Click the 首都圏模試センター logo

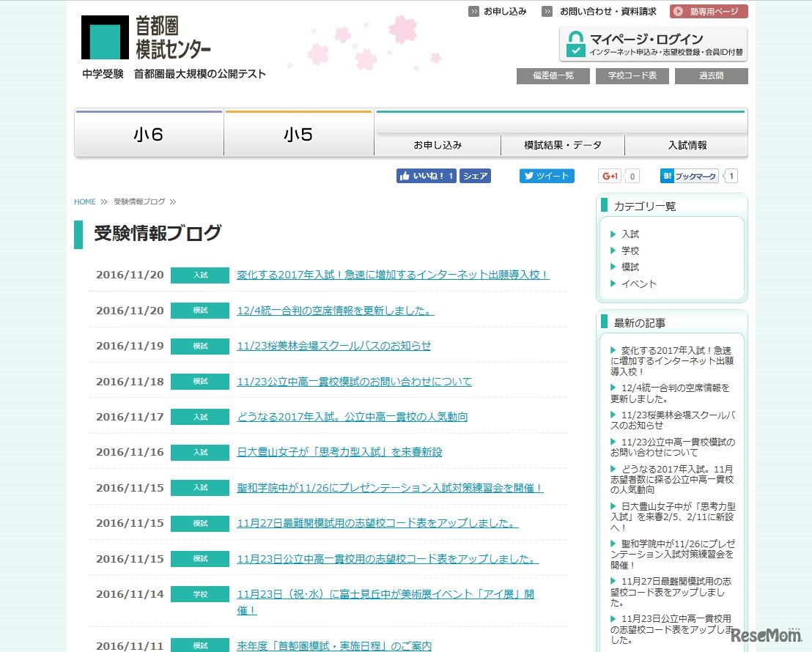[147, 37]
